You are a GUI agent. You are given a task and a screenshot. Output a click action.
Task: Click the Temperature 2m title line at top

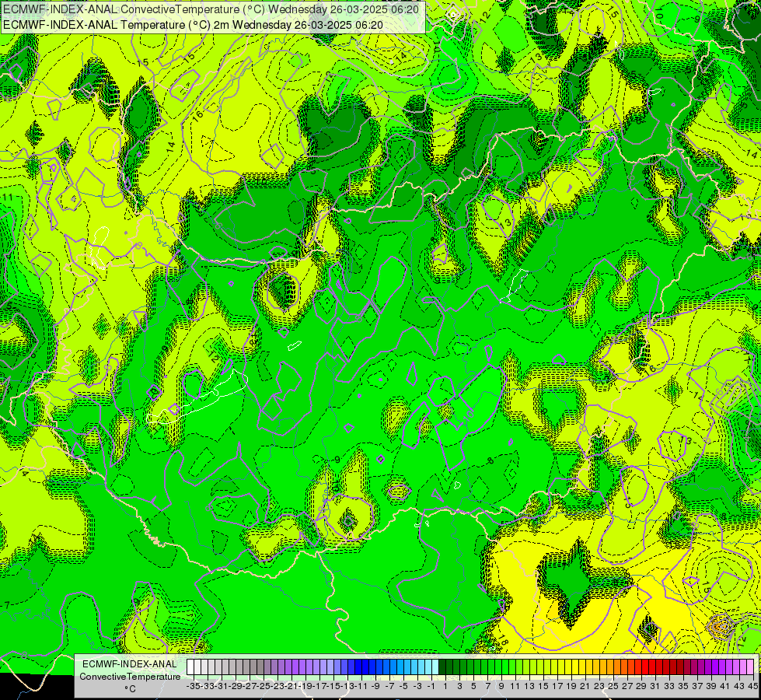click(x=193, y=25)
